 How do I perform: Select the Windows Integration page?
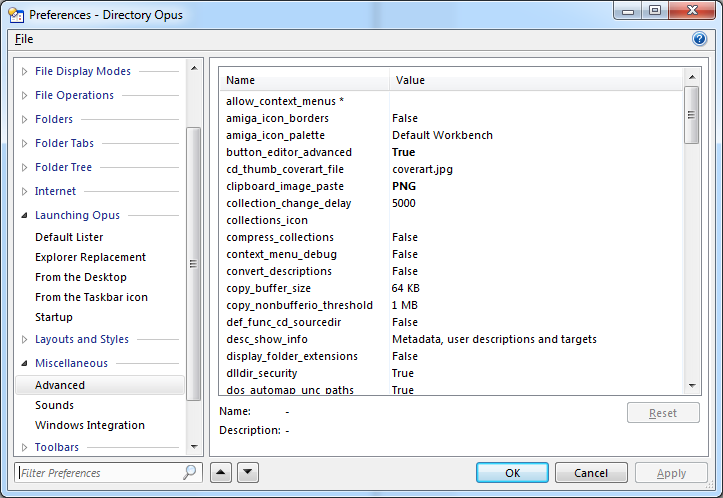point(90,425)
